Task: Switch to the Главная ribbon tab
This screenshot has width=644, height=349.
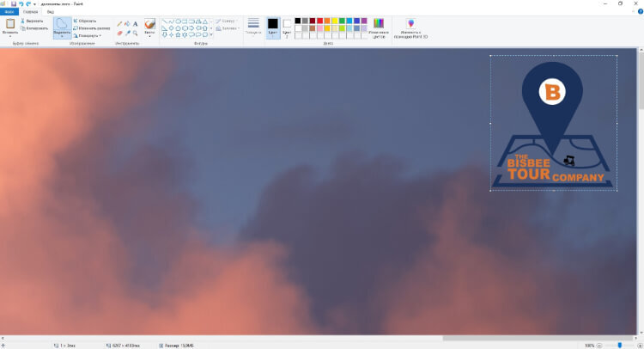Action: [x=30, y=12]
